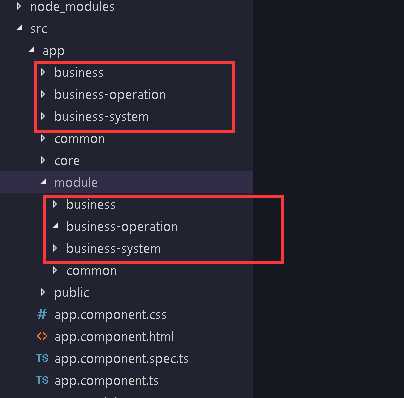Viewport: 404px width, 398px height.
Task: Expand the node_modules folder arrow
Action: click(19, 6)
